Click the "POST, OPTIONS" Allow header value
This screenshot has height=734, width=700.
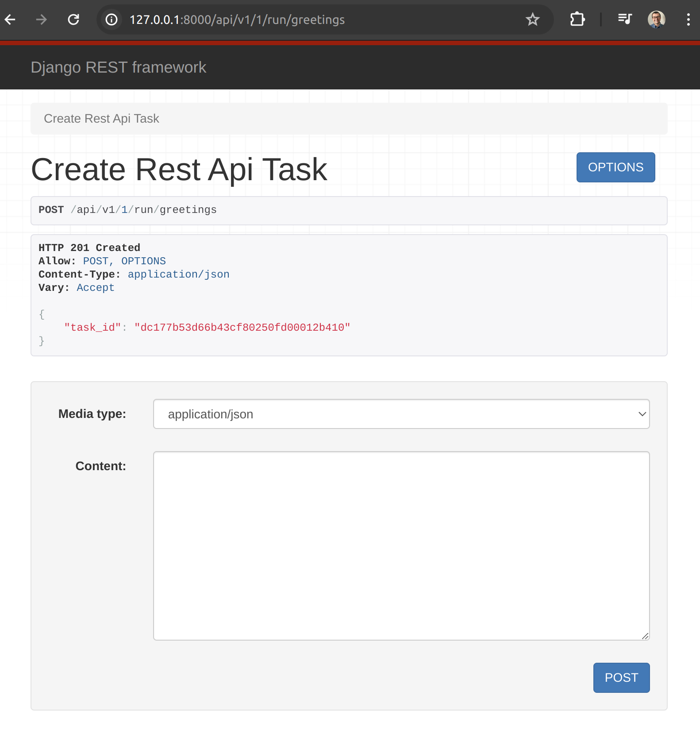124,261
